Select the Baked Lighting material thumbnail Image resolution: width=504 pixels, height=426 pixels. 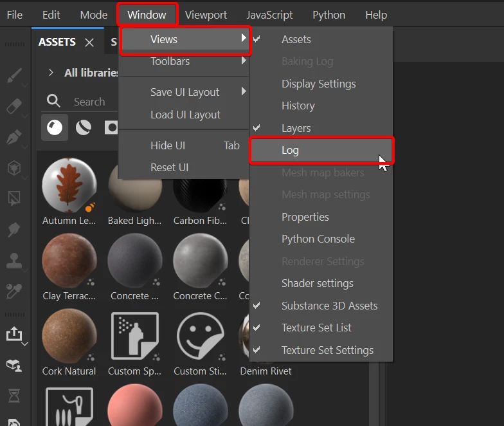135,192
